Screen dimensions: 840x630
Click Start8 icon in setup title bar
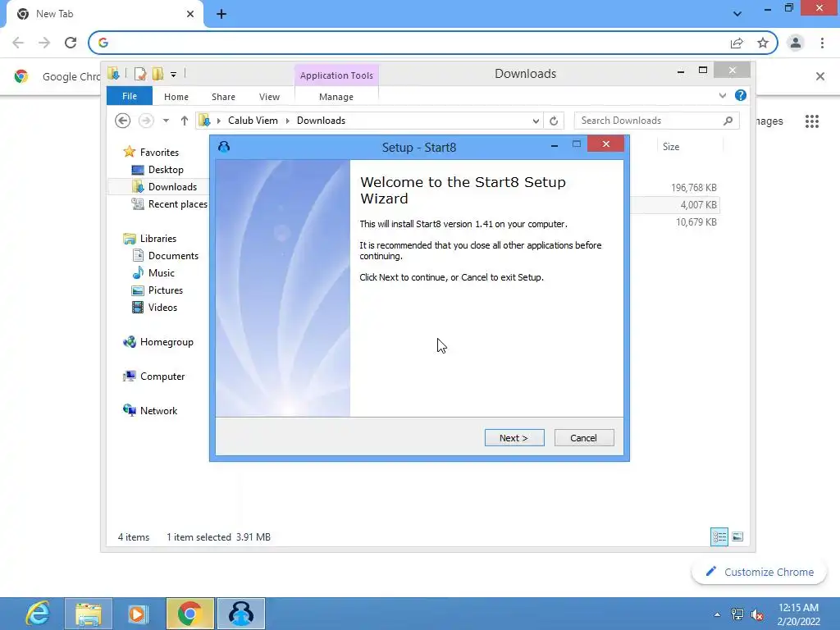[224, 147]
